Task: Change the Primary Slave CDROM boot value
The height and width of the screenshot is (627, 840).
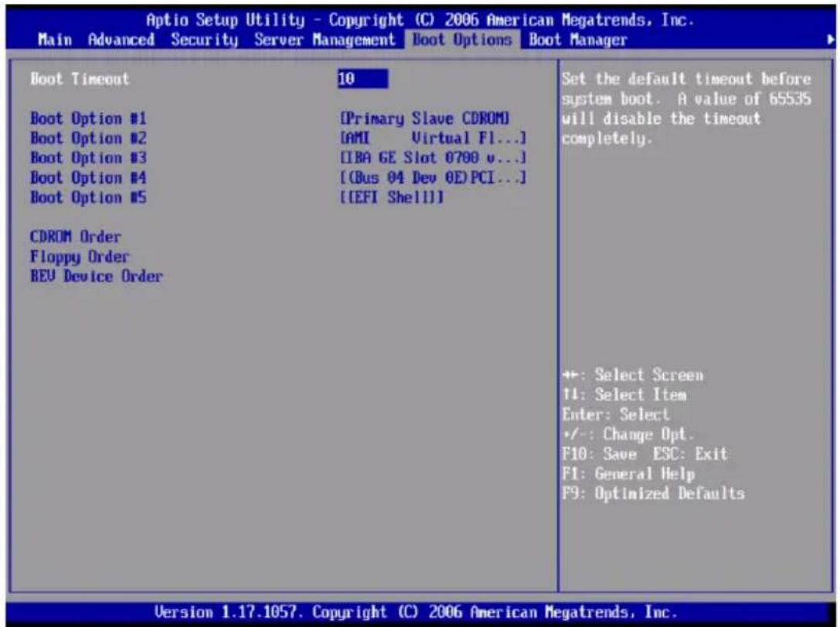Action: pos(424,118)
